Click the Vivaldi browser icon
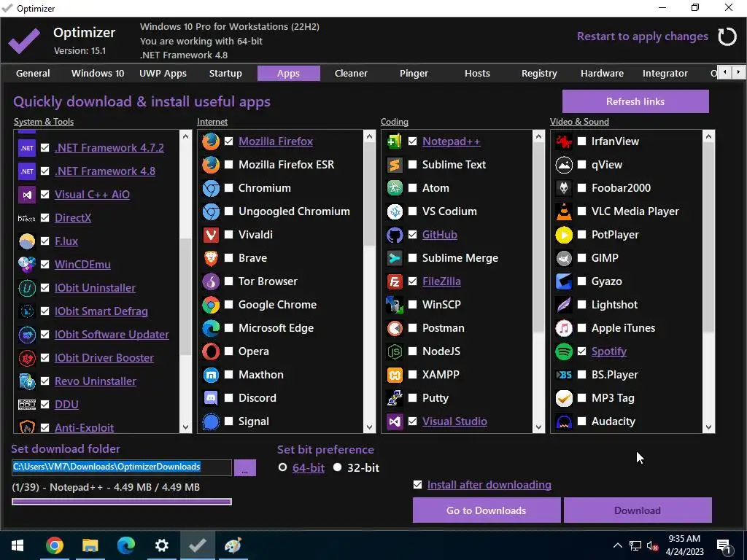Screen dimensions: 747x560 click(211, 235)
